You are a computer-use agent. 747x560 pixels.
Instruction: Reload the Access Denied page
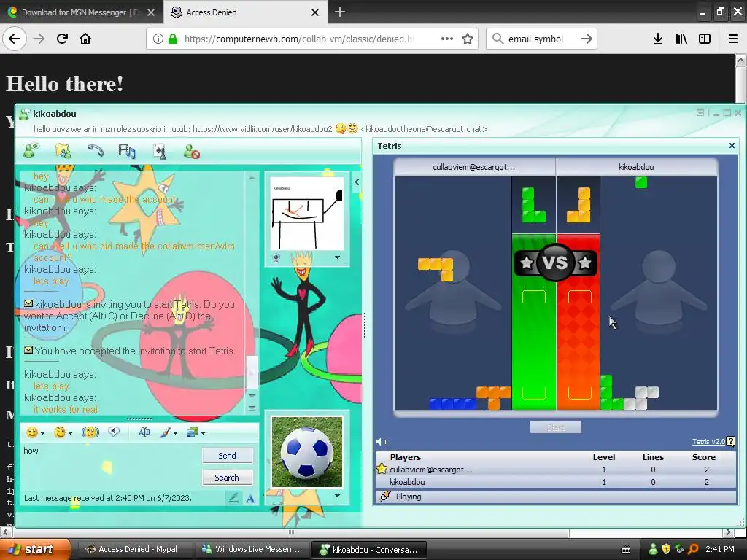(x=62, y=39)
